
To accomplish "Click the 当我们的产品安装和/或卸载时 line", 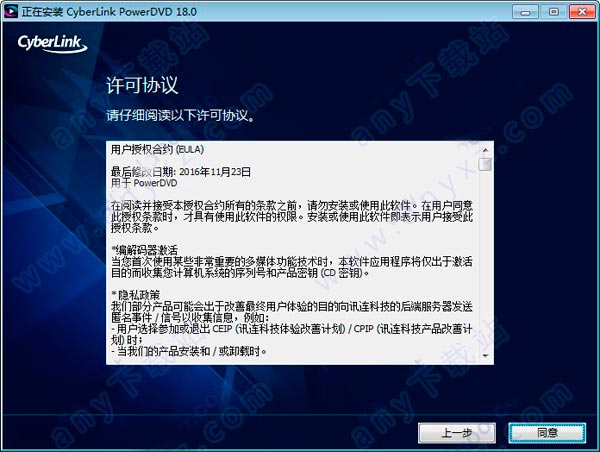I will click(x=189, y=351).
